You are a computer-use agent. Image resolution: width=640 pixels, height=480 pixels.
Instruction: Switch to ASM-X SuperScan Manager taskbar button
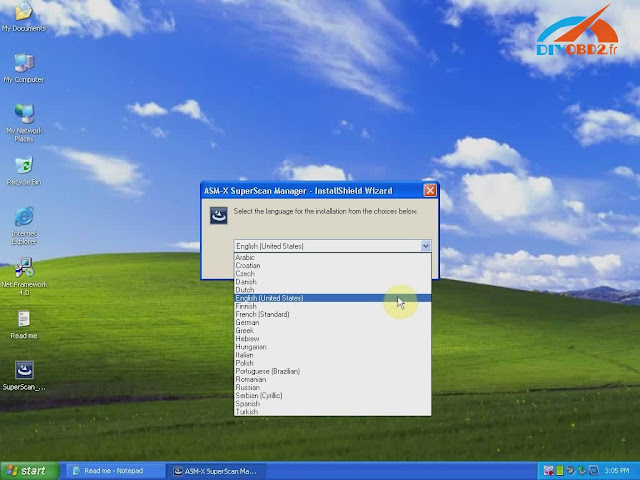[x=216, y=471]
